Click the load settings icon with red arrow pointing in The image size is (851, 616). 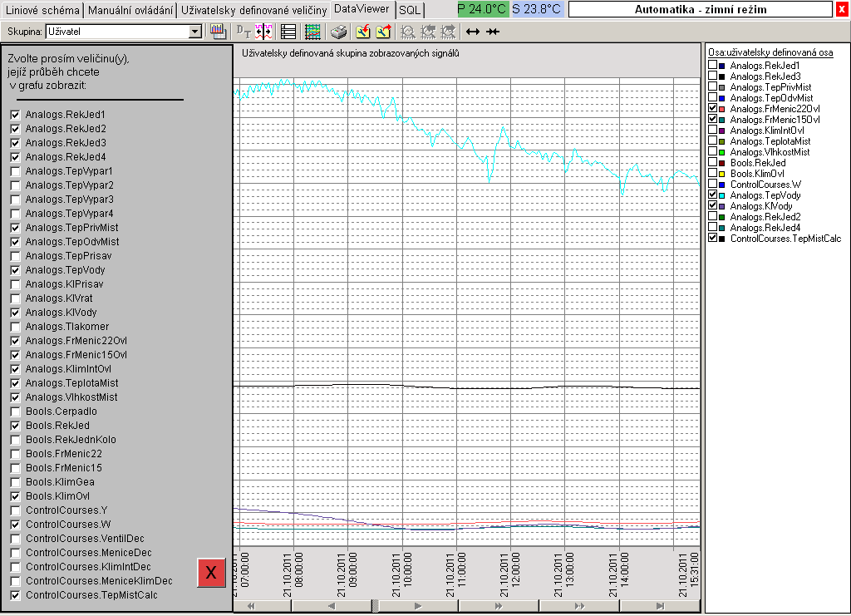click(x=363, y=32)
